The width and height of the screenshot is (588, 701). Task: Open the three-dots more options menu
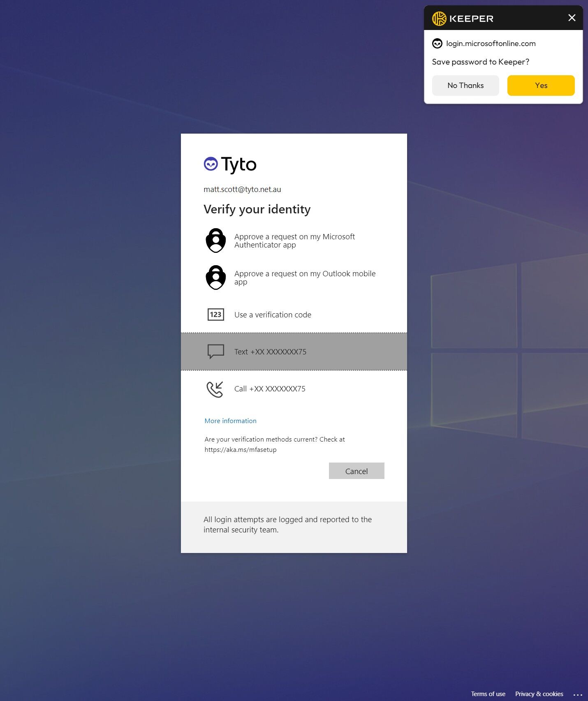578,694
